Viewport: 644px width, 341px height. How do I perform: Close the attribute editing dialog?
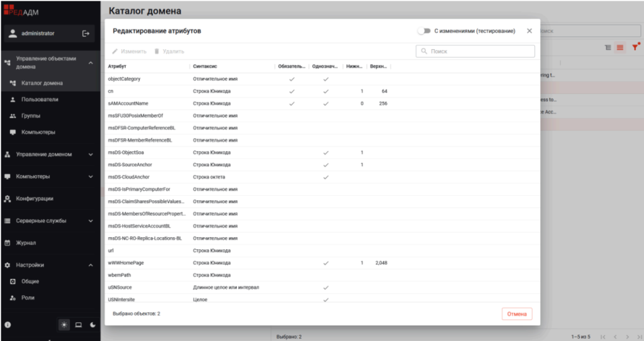coord(529,31)
